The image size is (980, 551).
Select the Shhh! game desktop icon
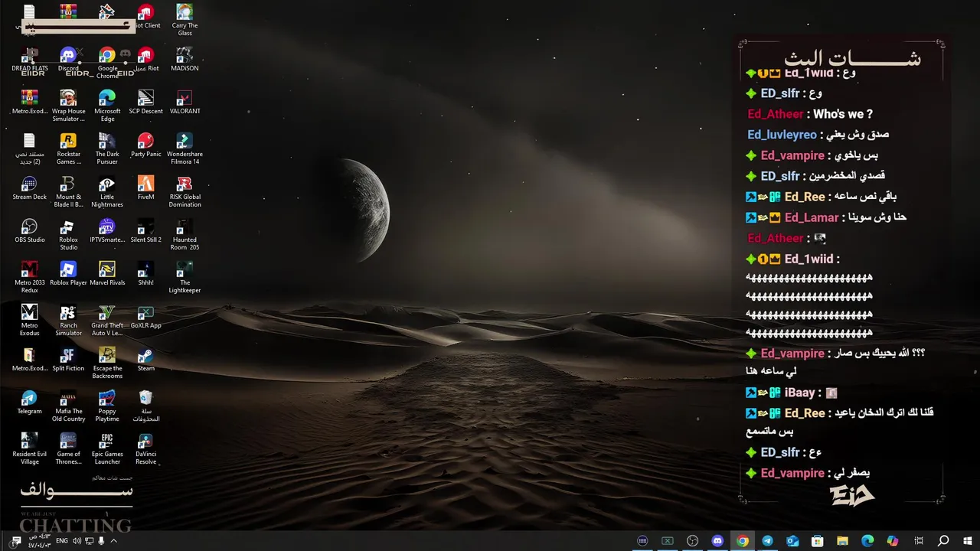(x=145, y=275)
